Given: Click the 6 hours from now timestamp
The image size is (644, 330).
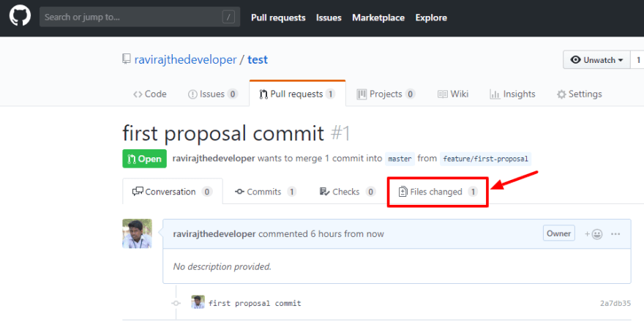Looking at the screenshot, I should [x=347, y=234].
